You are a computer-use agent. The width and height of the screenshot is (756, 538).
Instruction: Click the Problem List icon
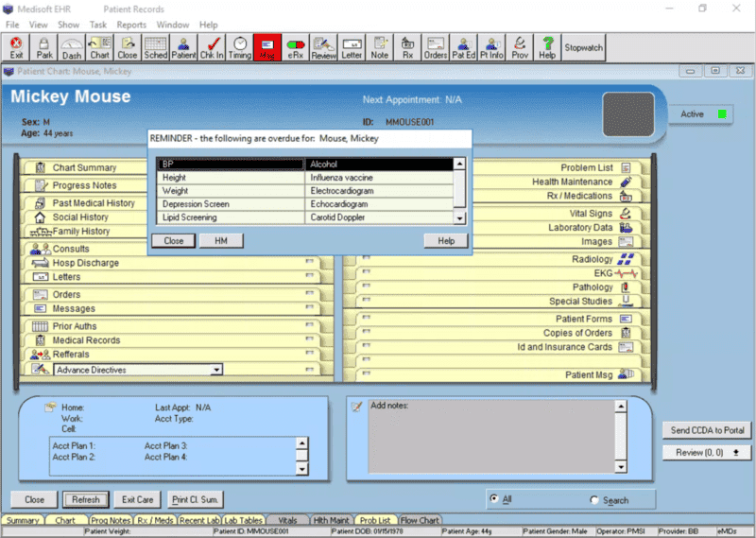[626, 168]
